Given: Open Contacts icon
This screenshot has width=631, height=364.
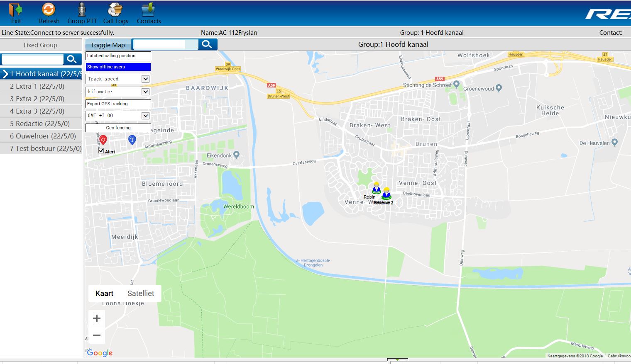Looking at the screenshot, I should click(x=148, y=10).
